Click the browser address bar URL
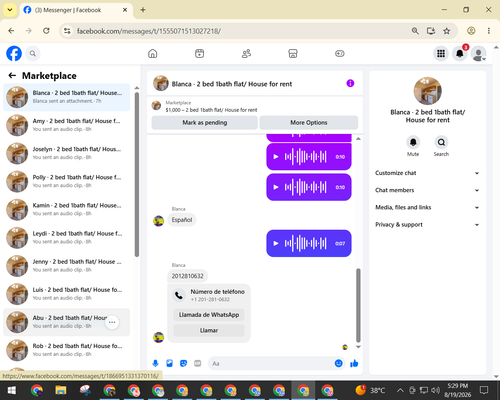This screenshot has width=500, height=400. 149,31
